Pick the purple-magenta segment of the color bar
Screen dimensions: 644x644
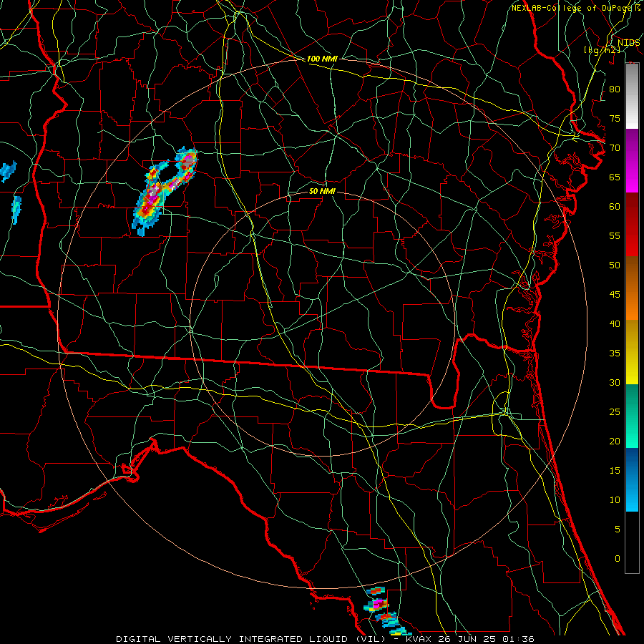pos(632,160)
